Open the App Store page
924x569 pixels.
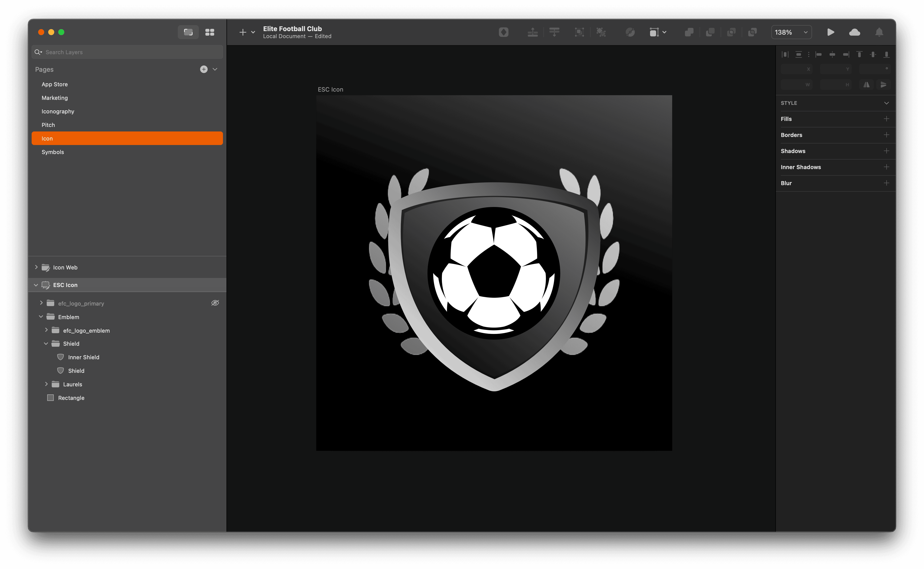click(x=127, y=84)
